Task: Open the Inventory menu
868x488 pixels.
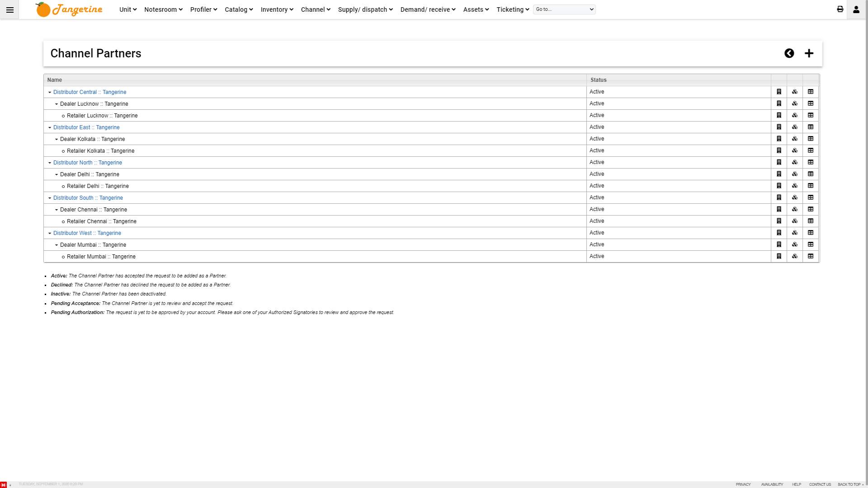Action: pos(277,9)
